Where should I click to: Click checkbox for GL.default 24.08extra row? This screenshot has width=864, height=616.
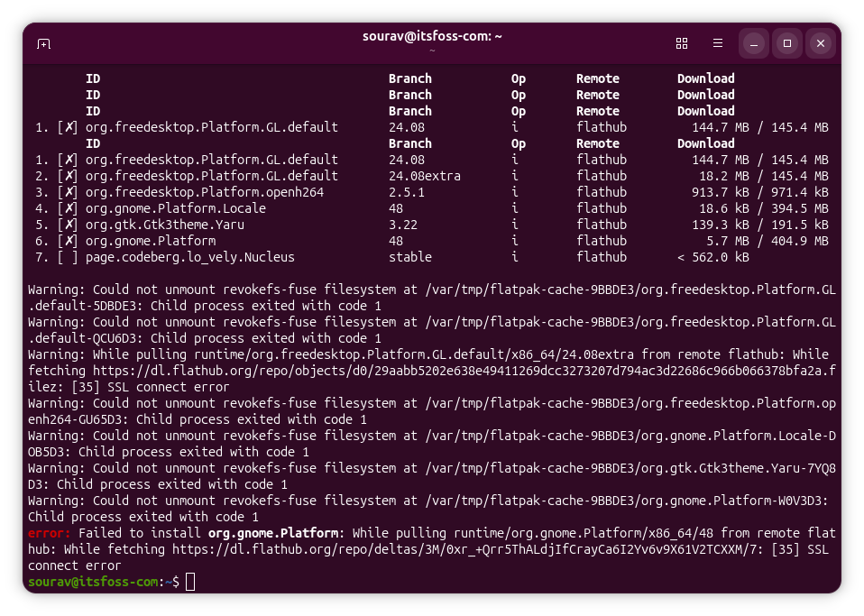(68, 176)
